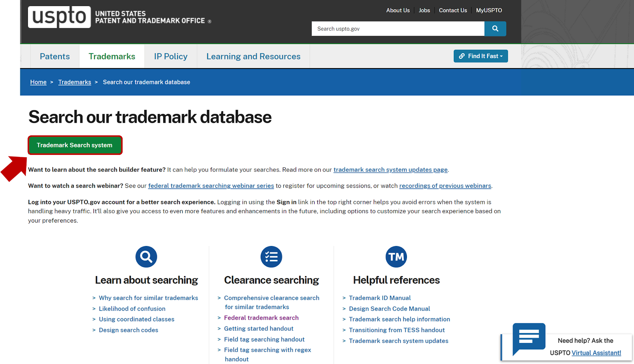
Task: Open the Field tag searching handout link
Action: (x=264, y=339)
